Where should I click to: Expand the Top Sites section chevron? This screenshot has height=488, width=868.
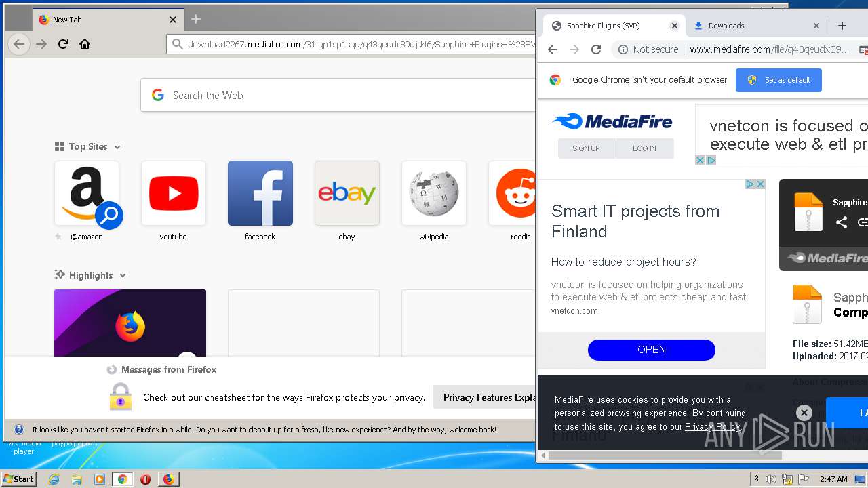pyautogui.click(x=117, y=147)
